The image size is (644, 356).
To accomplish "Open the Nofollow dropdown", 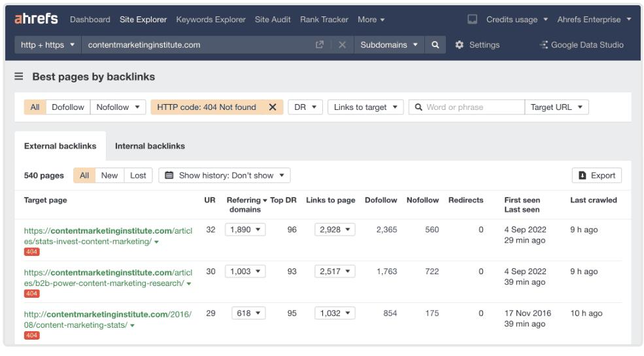I will [118, 107].
